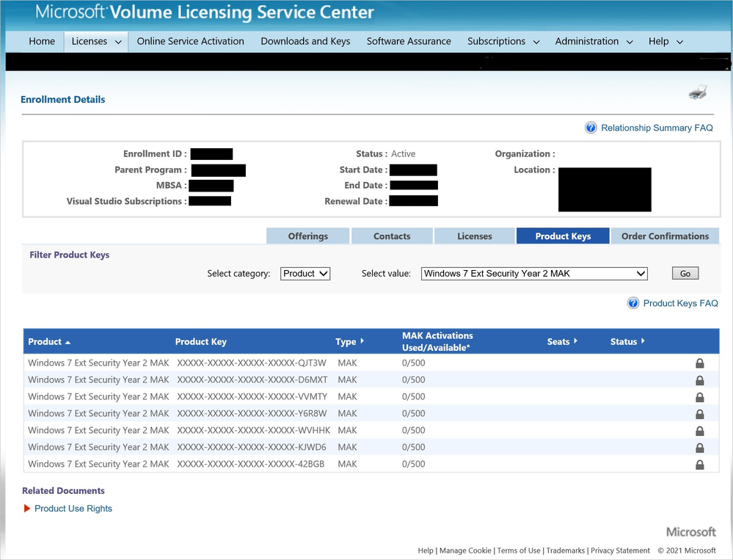Sort the table by the Product column
Image resolution: width=733 pixels, height=560 pixels.
(x=46, y=341)
